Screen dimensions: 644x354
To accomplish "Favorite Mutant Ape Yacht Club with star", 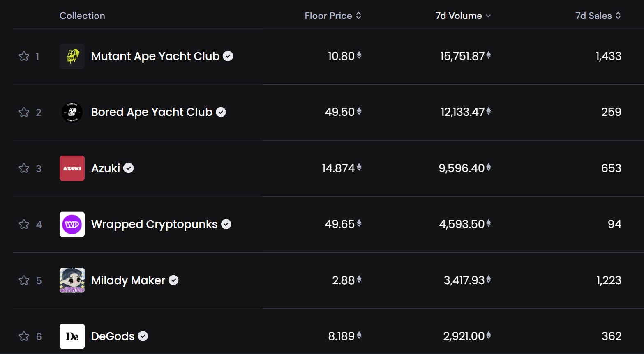I will coord(24,56).
